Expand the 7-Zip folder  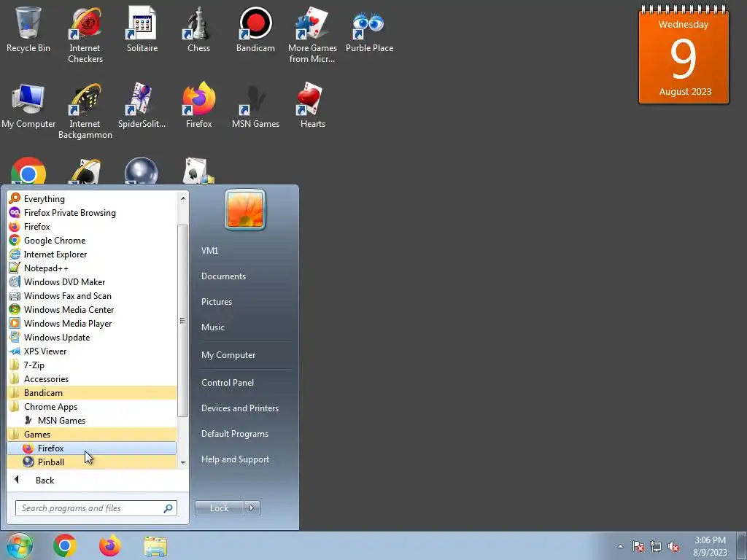point(92,365)
